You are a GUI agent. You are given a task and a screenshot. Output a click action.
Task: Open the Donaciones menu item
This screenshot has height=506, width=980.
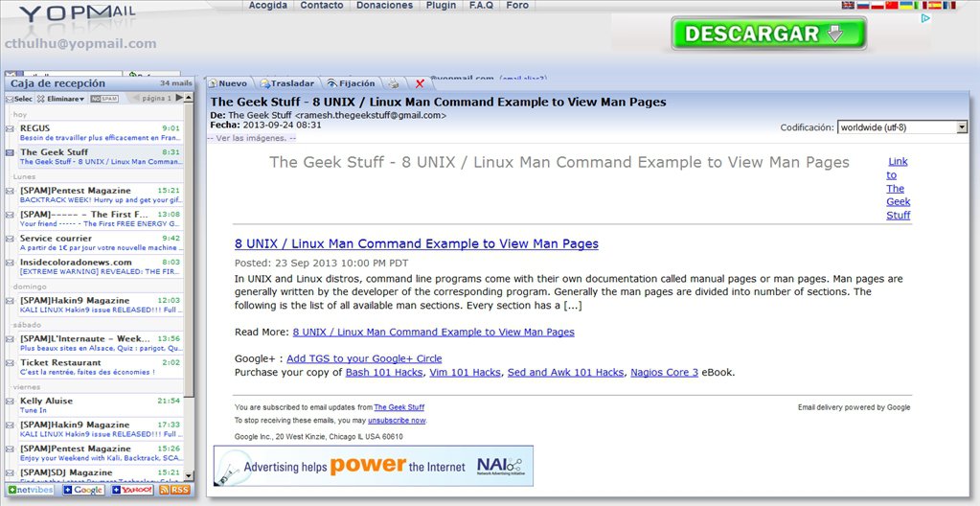click(x=384, y=6)
